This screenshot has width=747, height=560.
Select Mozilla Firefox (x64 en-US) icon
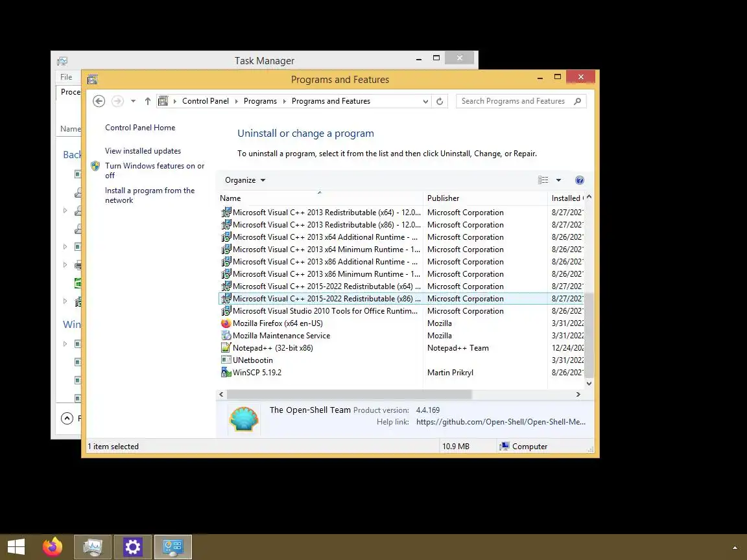(226, 323)
